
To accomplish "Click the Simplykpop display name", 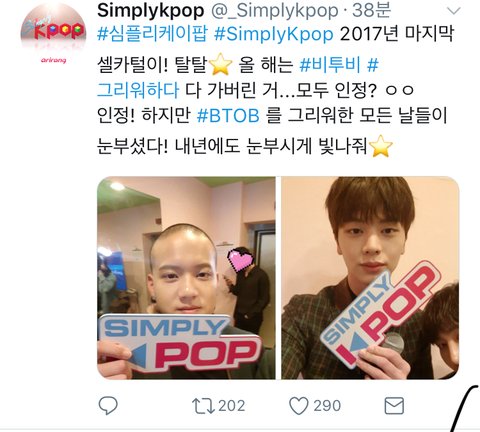I will [x=151, y=11].
